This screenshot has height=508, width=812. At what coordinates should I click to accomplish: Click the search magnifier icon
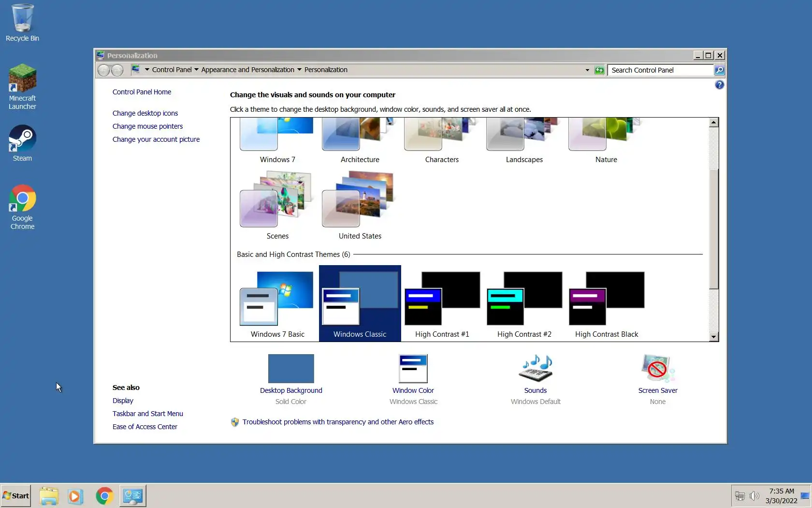pos(719,70)
